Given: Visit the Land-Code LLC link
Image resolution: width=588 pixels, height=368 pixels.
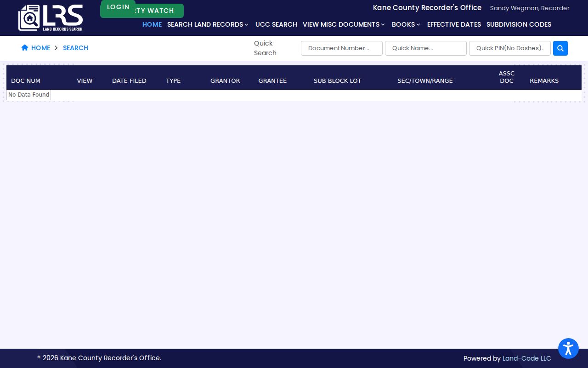Looking at the screenshot, I should [526, 358].
